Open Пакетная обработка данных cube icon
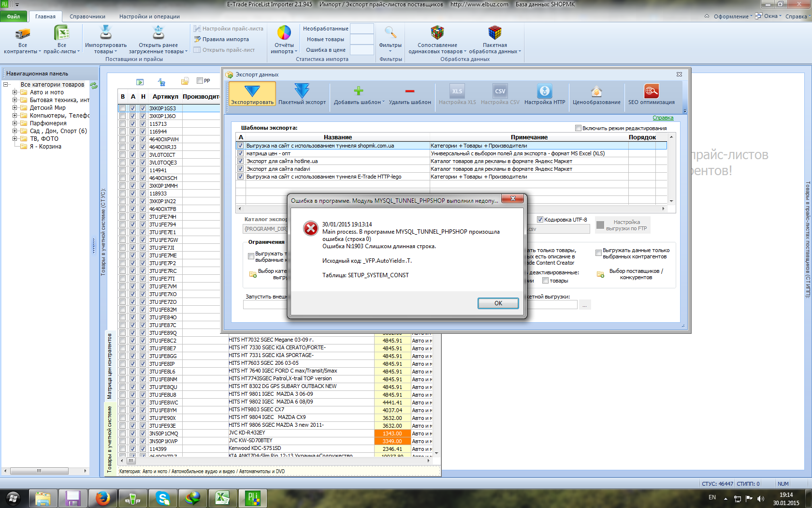 tap(495, 32)
